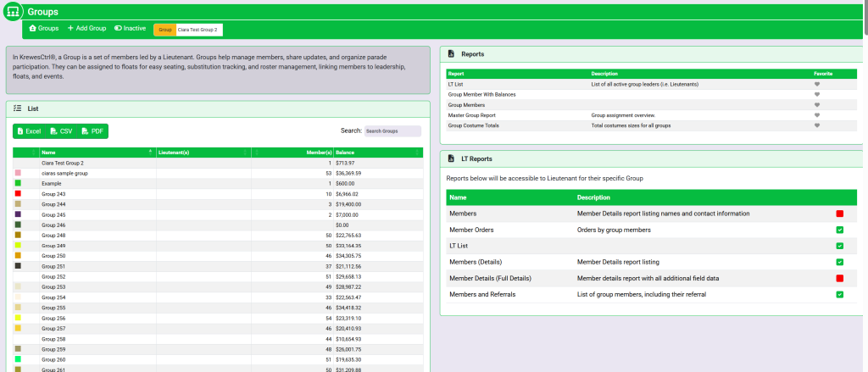Viewport: 868px width, 372px height.
Task: Click the red color swatch for Group 243
Action: pyautogui.click(x=18, y=194)
